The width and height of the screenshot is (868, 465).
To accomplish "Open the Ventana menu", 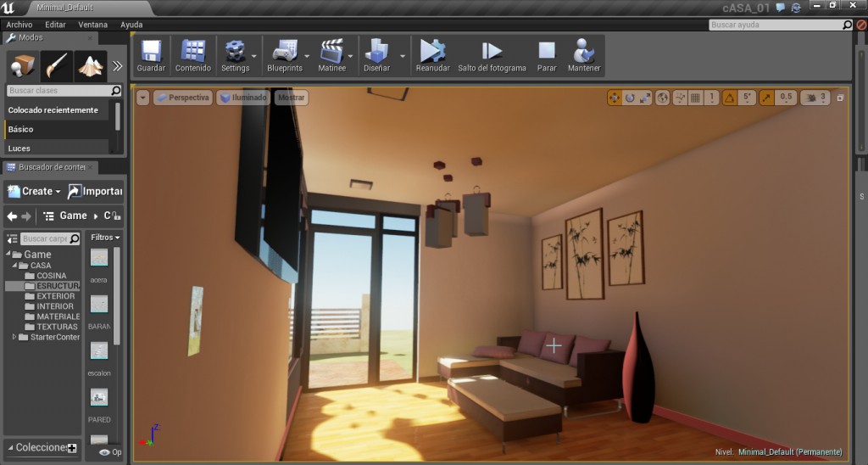I will pos(93,25).
